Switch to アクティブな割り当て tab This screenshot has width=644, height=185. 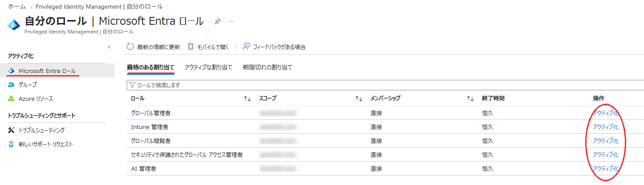point(209,67)
